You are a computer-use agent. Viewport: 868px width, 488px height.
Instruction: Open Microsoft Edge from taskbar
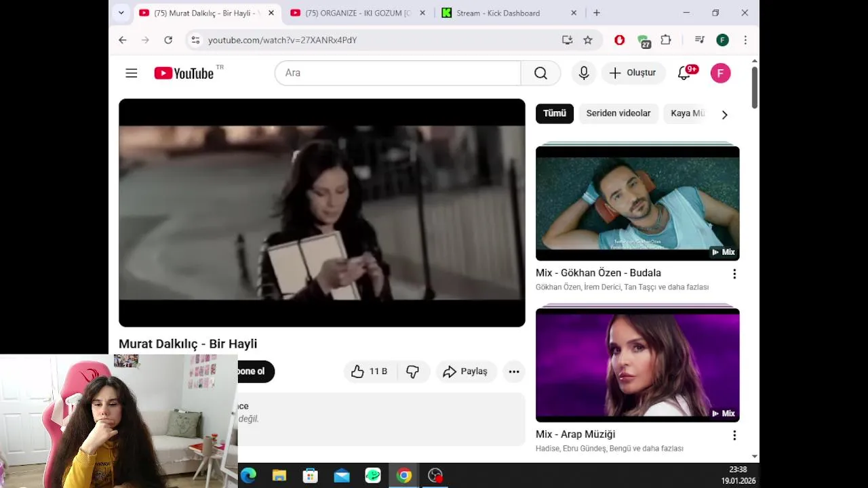248,476
